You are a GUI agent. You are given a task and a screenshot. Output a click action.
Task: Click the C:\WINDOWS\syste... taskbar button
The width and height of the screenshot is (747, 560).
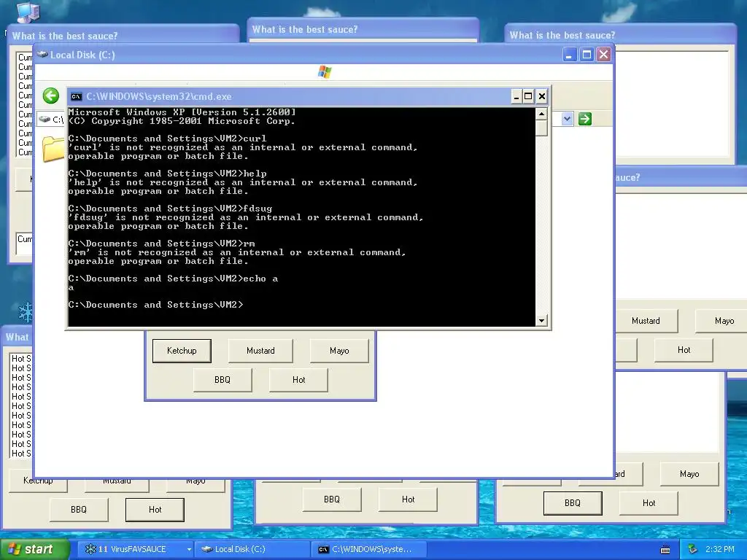(368, 549)
